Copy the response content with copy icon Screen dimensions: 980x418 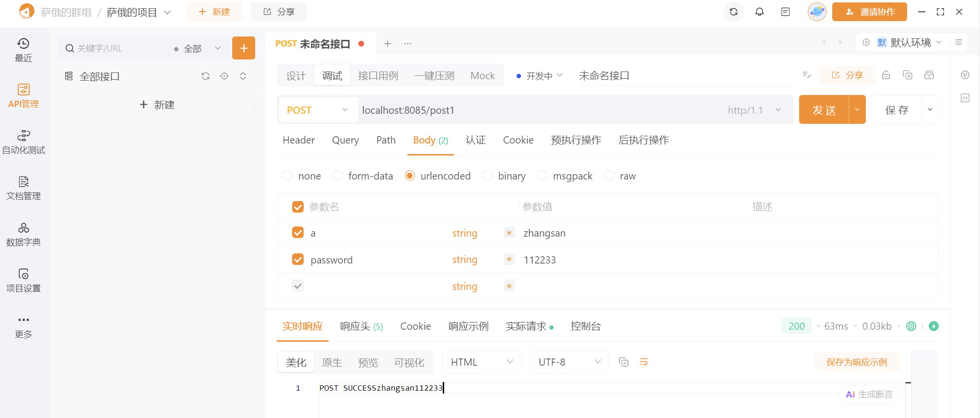pos(624,362)
